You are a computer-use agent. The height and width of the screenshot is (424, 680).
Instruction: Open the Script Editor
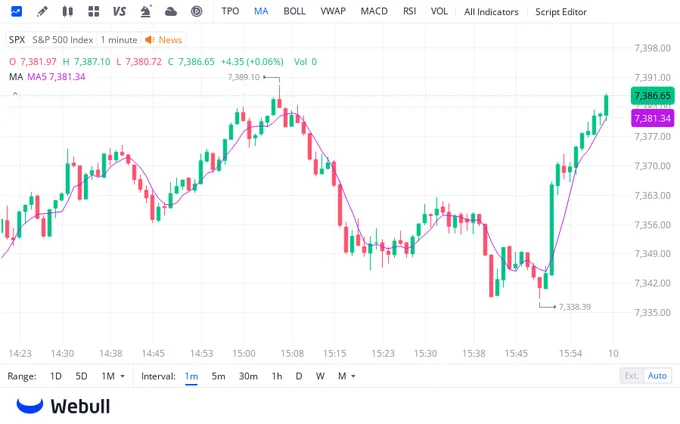561,12
